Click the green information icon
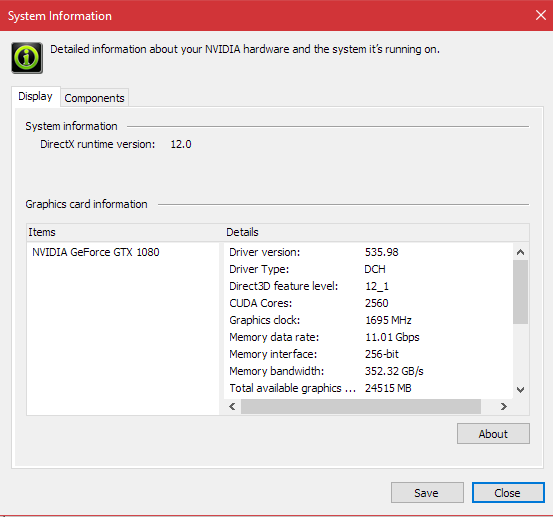 [27, 58]
